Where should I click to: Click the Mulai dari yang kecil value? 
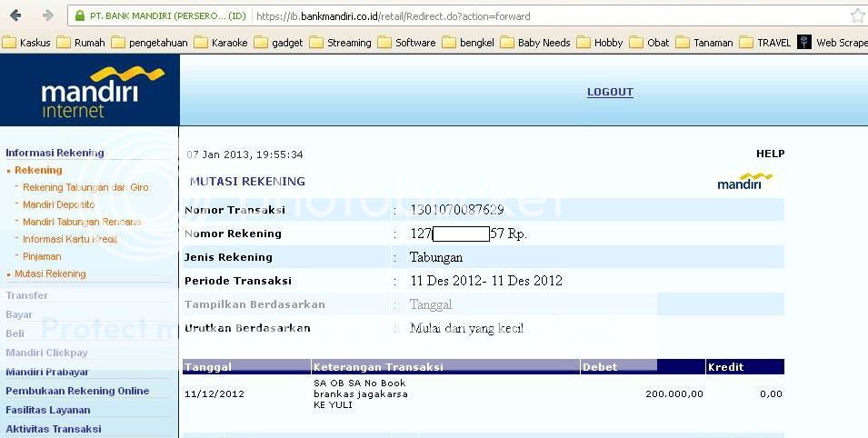pyautogui.click(x=466, y=328)
